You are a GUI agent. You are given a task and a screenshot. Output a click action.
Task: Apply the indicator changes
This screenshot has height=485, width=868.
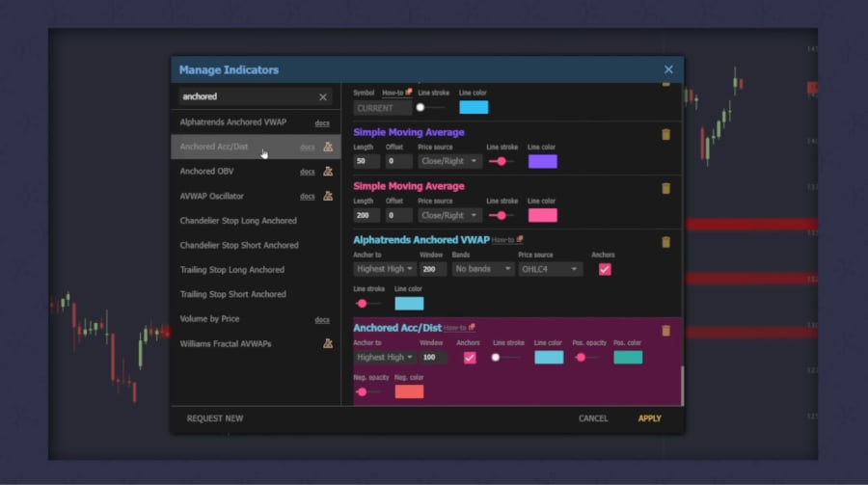tap(650, 418)
